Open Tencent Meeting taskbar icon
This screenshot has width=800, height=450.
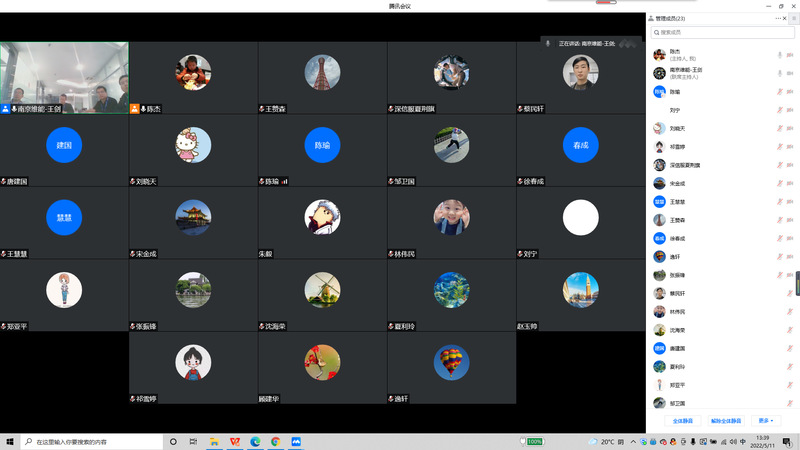[x=296, y=442]
